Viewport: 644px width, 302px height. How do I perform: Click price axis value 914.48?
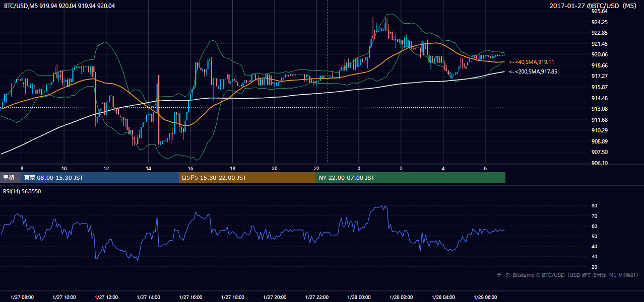tap(599, 98)
